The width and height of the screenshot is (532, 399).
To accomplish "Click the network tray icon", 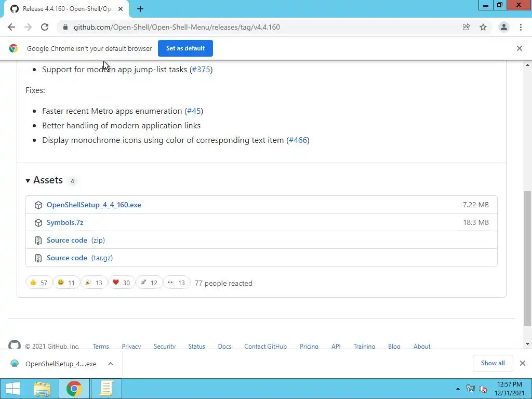I will (471, 389).
